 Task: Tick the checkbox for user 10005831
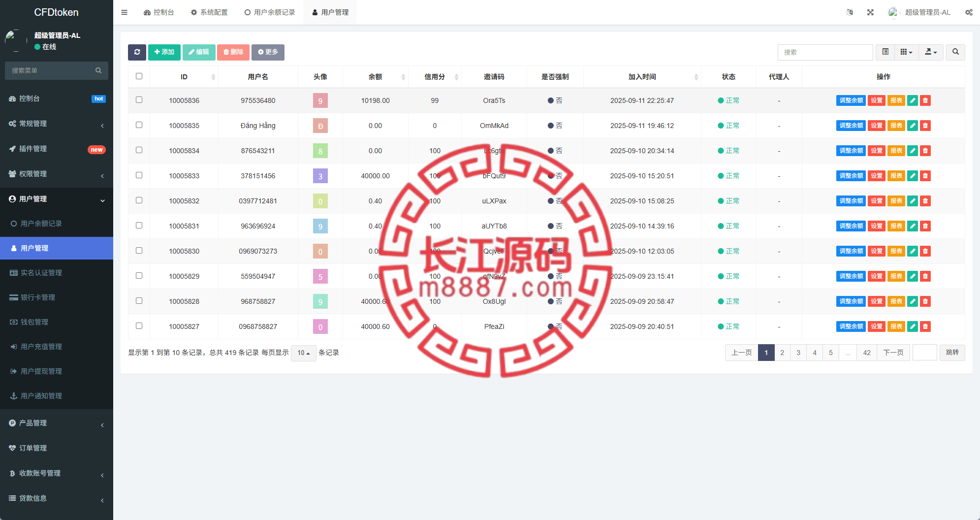[139, 226]
